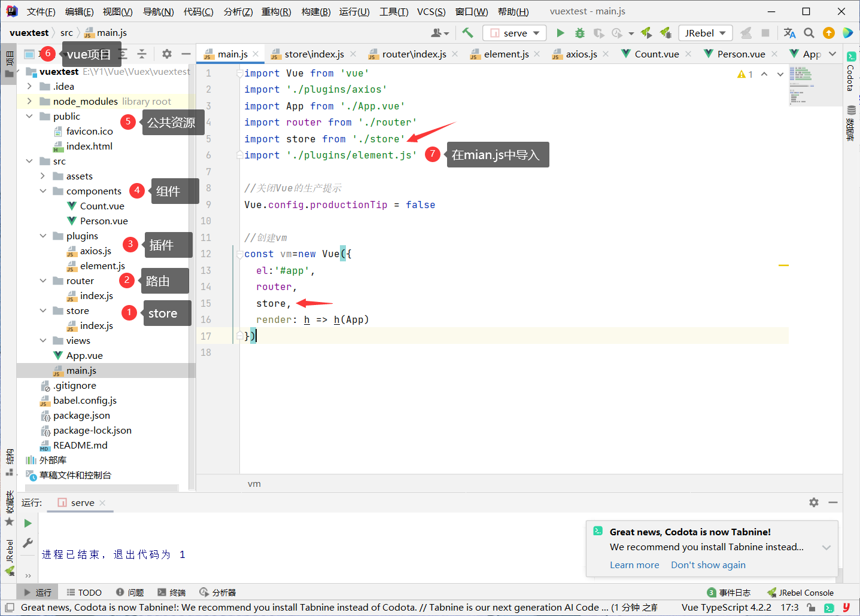
Task: Run with coverage icon
Action: pyautogui.click(x=598, y=33)
